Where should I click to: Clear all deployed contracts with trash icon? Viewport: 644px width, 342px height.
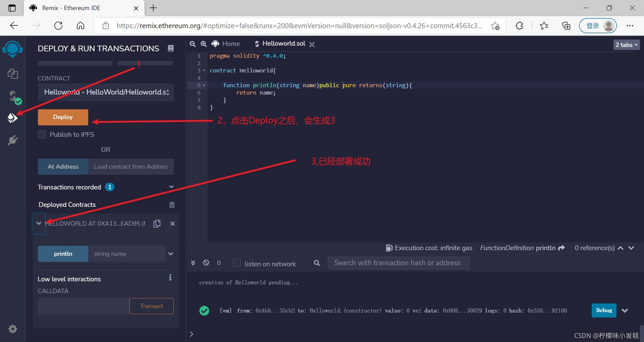(x=172, y=205)
